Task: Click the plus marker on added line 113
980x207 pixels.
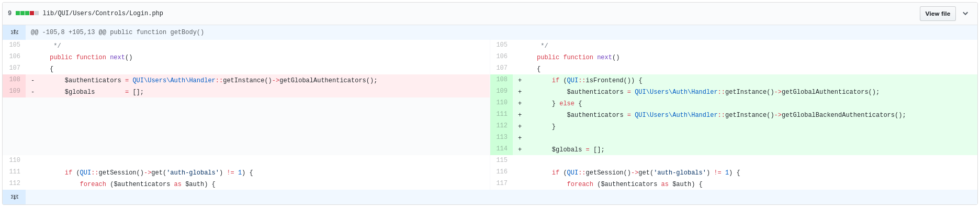Action: click(x=520, y=138)
